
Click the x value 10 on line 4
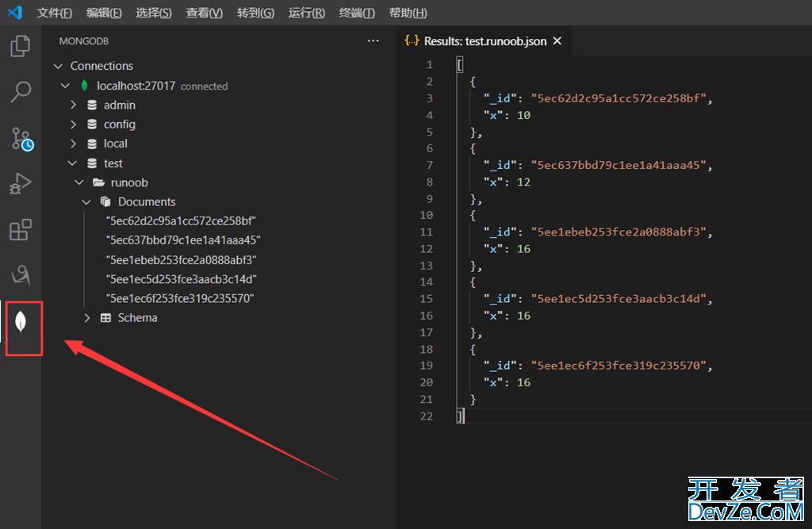(x=523, y=115)
